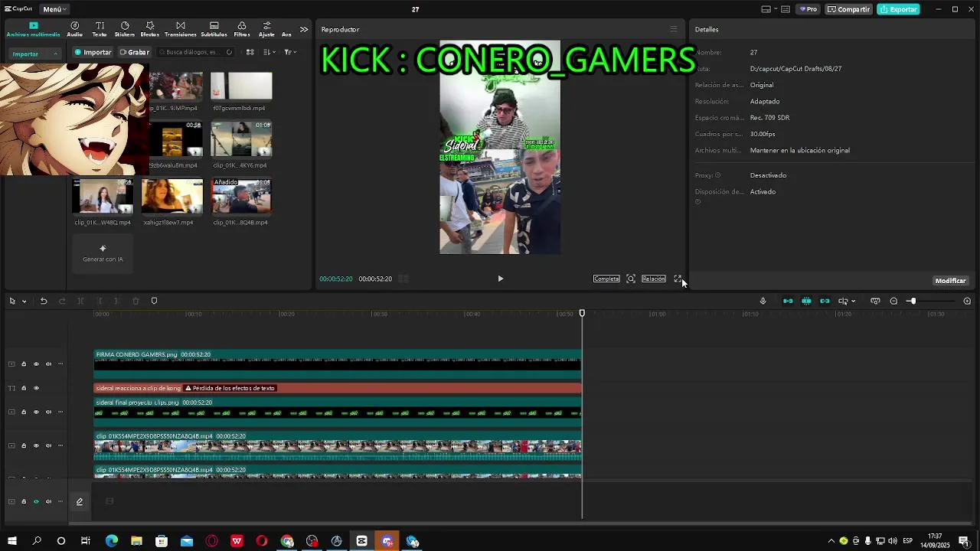Screen dimensions: 980x551
Task: Open the Ajuste tab
Action: [x=266, y=29]
